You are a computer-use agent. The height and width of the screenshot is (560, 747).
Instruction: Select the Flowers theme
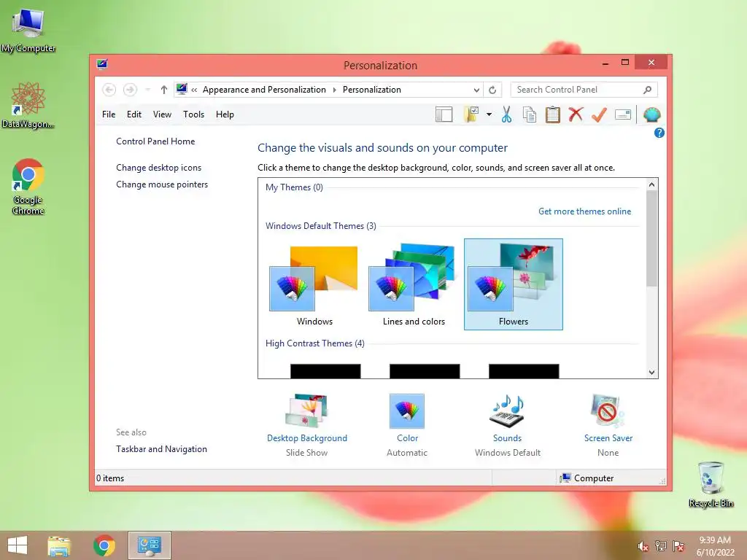[513, 285]
